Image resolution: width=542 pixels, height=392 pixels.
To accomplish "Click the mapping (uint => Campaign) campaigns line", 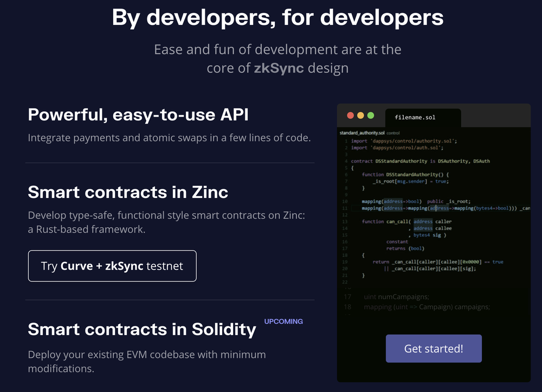I will (x=427, y=307).
